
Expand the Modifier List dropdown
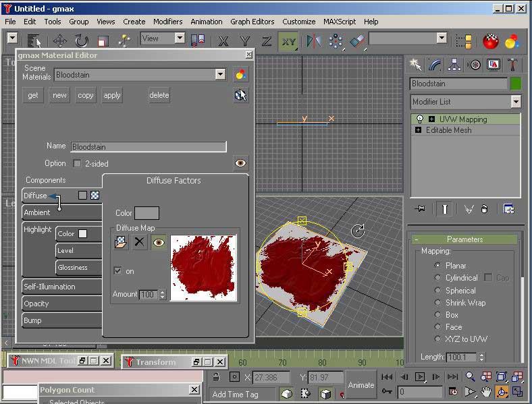coord(516,102)
